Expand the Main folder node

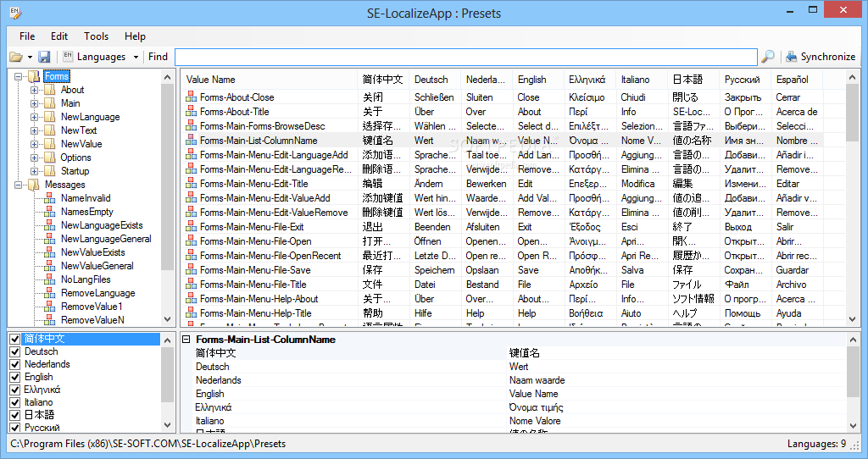34,103
